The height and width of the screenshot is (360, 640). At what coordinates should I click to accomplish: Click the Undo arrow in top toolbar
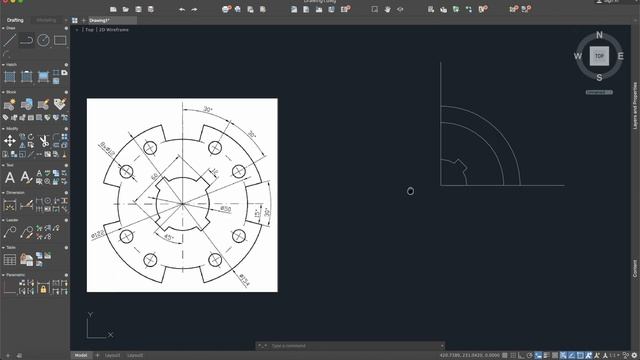tap(182, 9)
